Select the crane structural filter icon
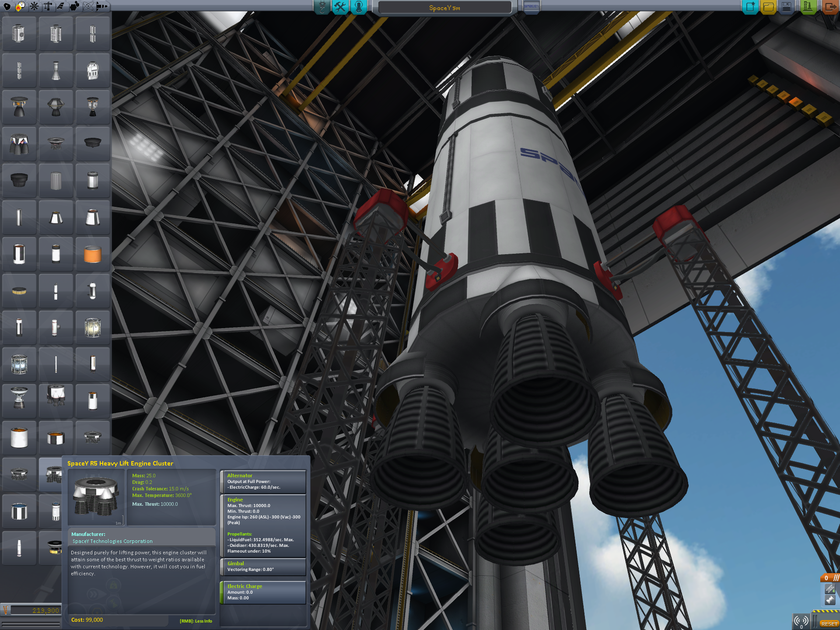840x630 pixels. click(x=48, y=6)
